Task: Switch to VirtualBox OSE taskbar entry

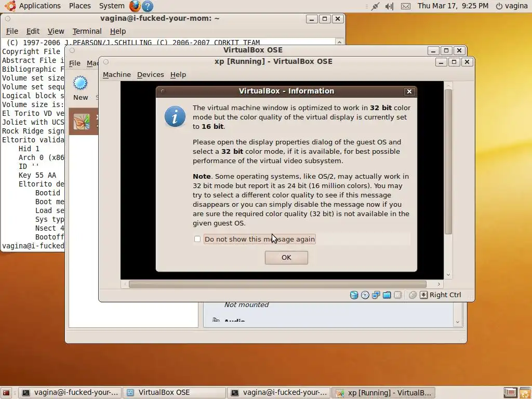Action: (174, 393)
